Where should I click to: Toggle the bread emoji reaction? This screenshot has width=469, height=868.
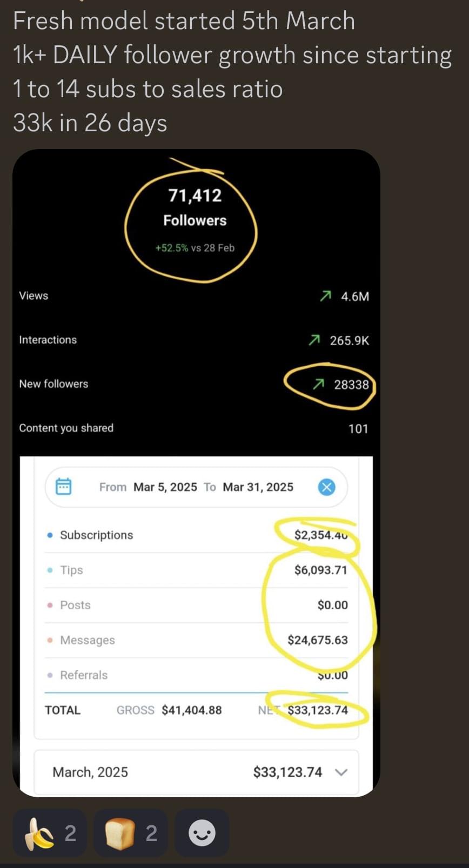click(x=130, y=833)
